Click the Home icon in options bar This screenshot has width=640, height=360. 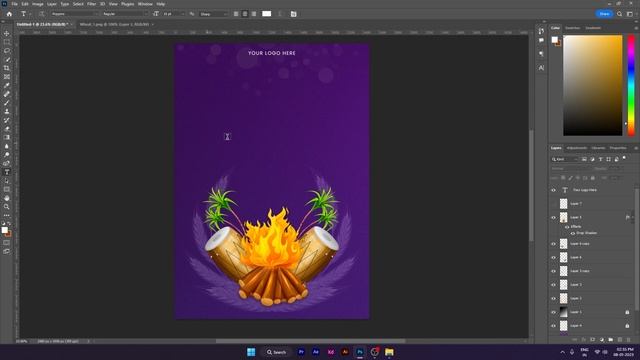[9, 14]
